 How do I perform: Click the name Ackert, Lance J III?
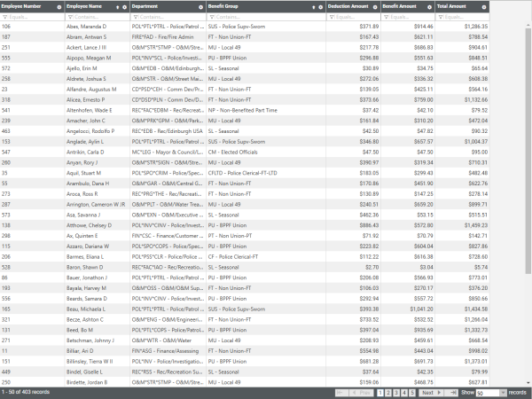pyautogui.click(x=86, y=48)
